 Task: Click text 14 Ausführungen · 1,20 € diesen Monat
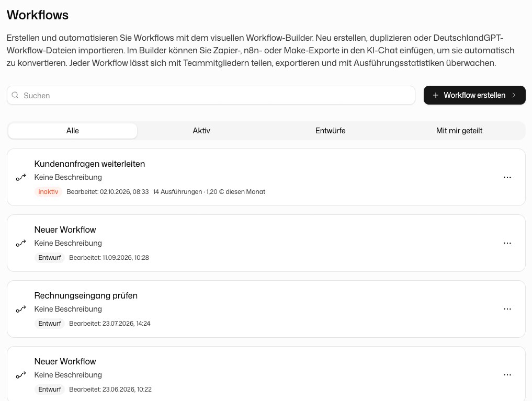209,192
